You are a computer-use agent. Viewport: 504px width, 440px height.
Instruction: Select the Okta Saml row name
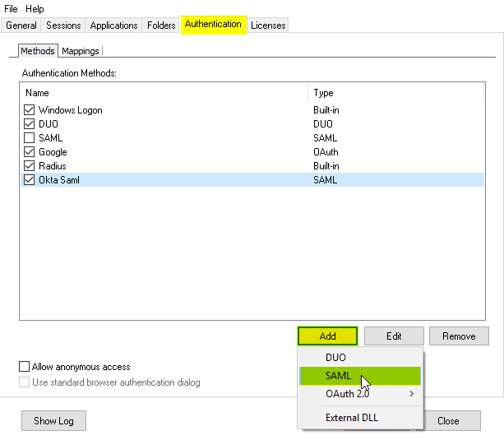59,180
